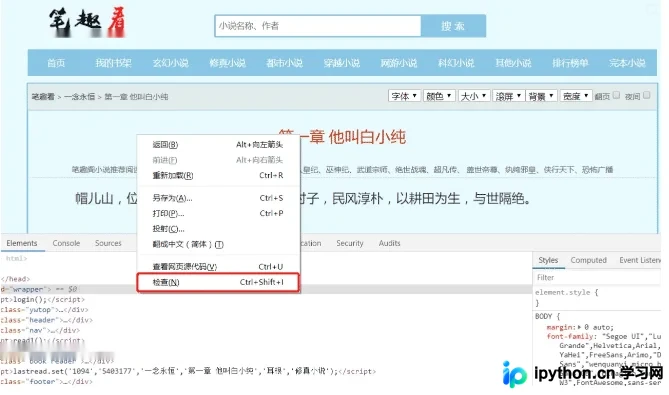Go to 科幻小说 category
The image size is (669, 395).
pos(456,63)
